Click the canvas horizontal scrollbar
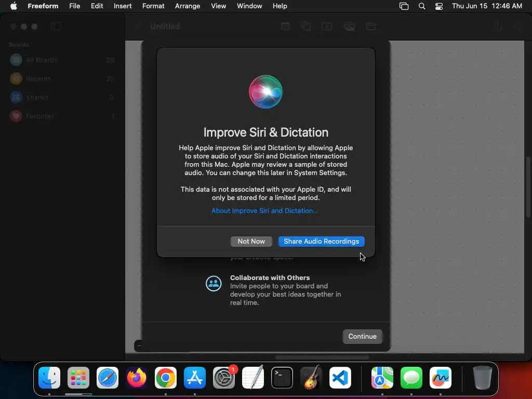Viewport: 532px width, 399px height. [322, 357]
